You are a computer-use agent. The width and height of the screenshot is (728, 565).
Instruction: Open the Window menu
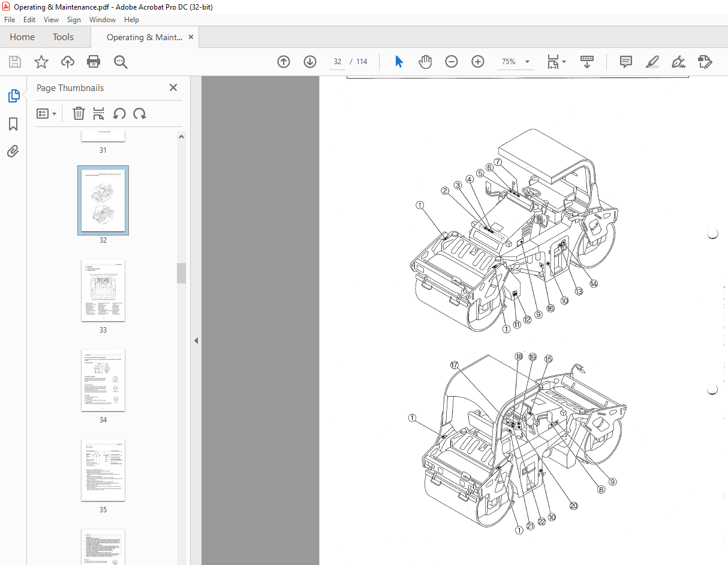(x=103, y=20)
